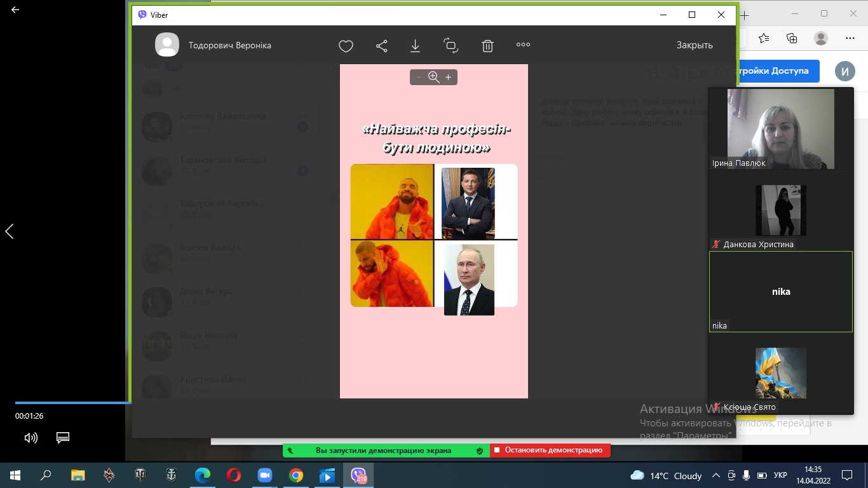Open Google Chrome from taskbar
The height and width of the screenshot is (488, 868).
[x=295, y=475]
